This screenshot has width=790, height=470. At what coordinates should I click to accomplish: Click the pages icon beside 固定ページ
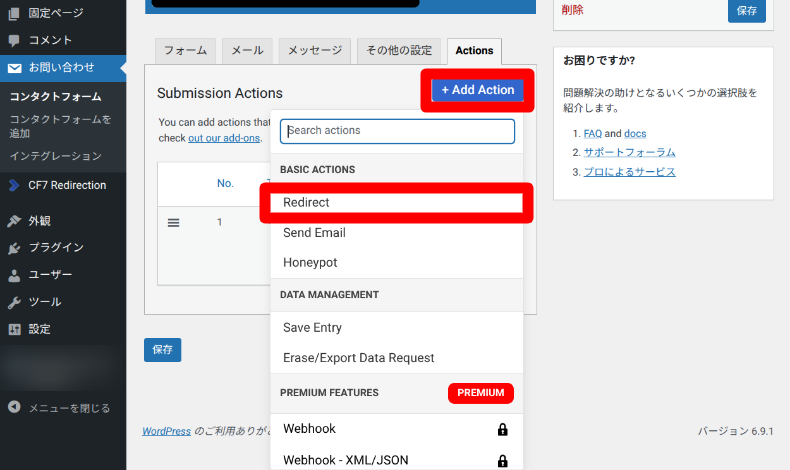click(x=14, y=14)
